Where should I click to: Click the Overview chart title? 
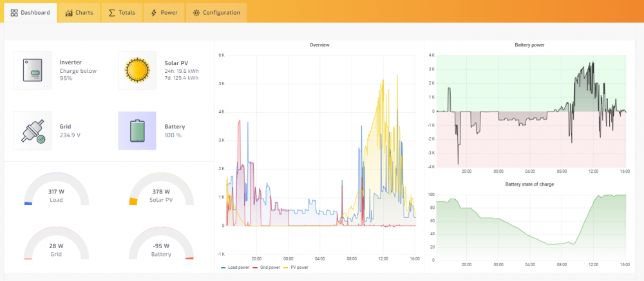[x=319, y=44]
